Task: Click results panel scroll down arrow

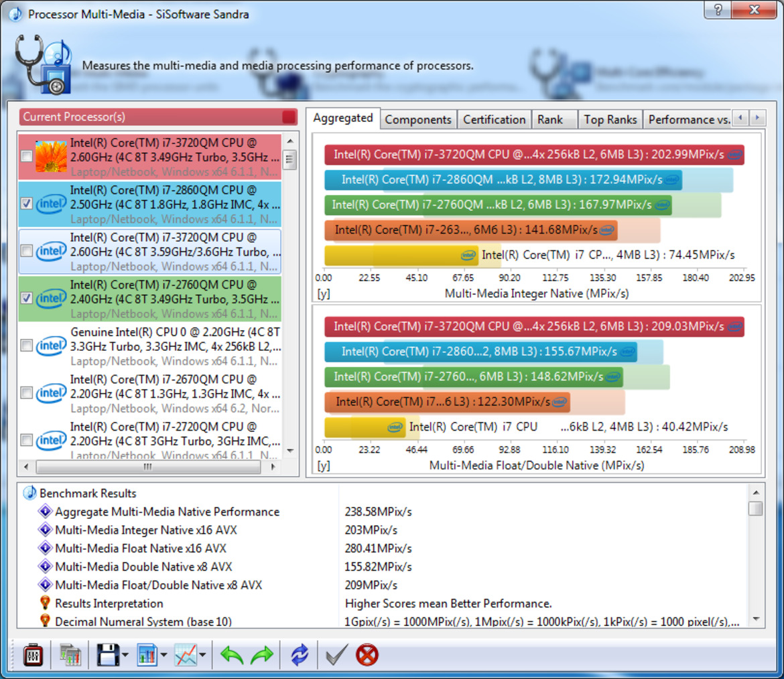Action: point(755,619)
